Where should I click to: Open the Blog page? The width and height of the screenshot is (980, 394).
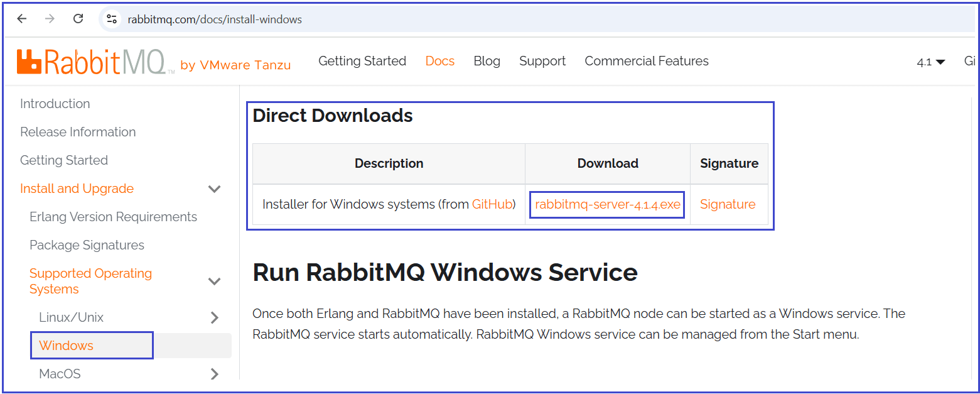[487, 61]
